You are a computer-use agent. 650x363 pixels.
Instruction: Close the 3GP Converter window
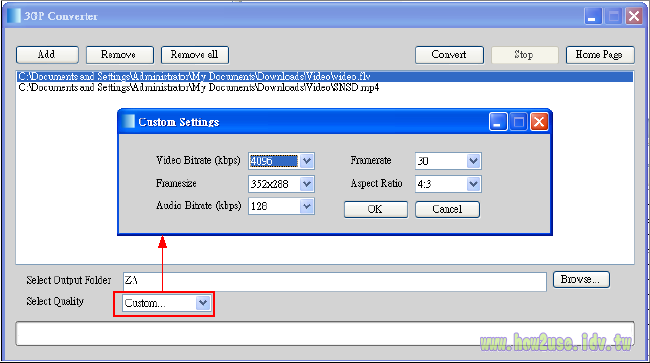point(634,17)
